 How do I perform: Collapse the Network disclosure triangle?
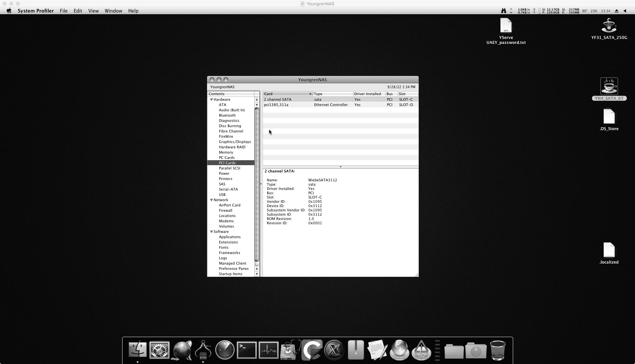pos(211,200)
